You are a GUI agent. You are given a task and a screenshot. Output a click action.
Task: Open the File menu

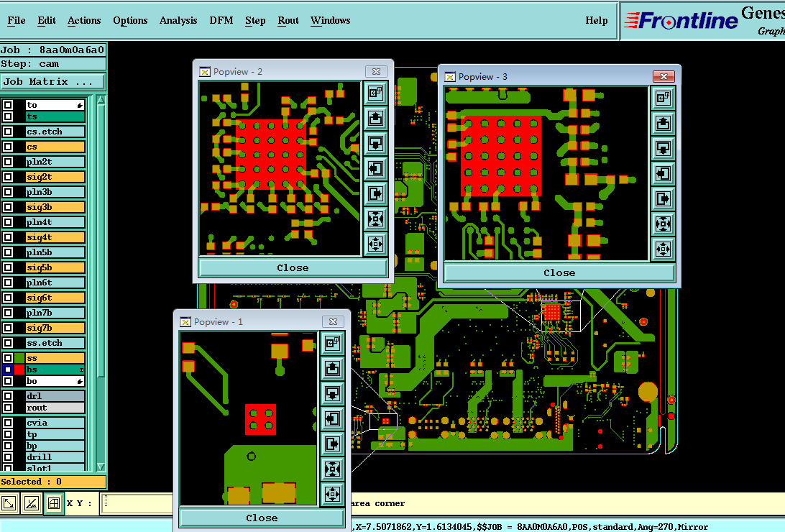[x=17, y=21]
